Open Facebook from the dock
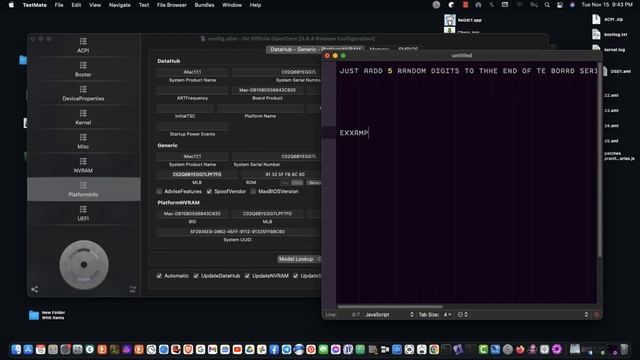The height and width of the screenshot is (360, 640). pyautogui.click(x=274, y=349)
